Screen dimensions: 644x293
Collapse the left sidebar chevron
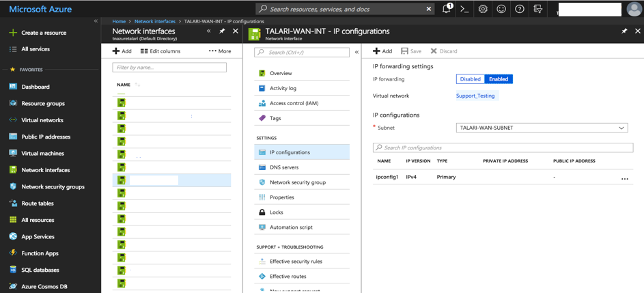click(96, 20)
